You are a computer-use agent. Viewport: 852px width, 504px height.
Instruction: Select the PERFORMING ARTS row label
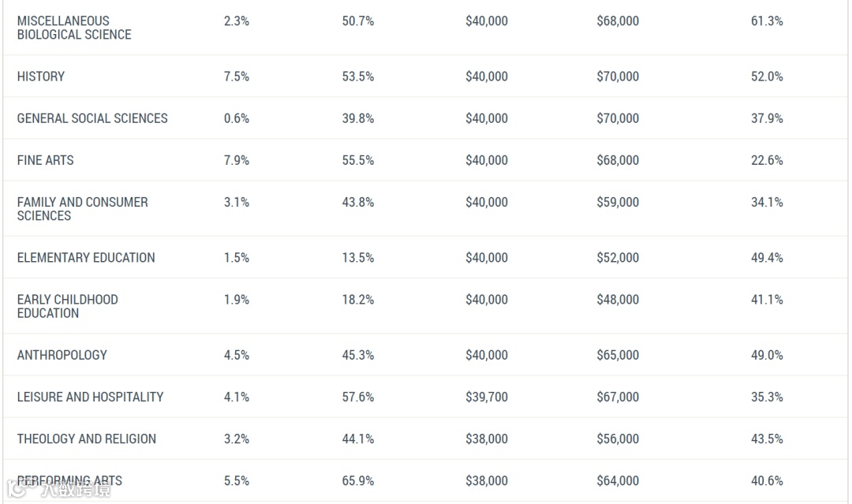tap(69, 480)
